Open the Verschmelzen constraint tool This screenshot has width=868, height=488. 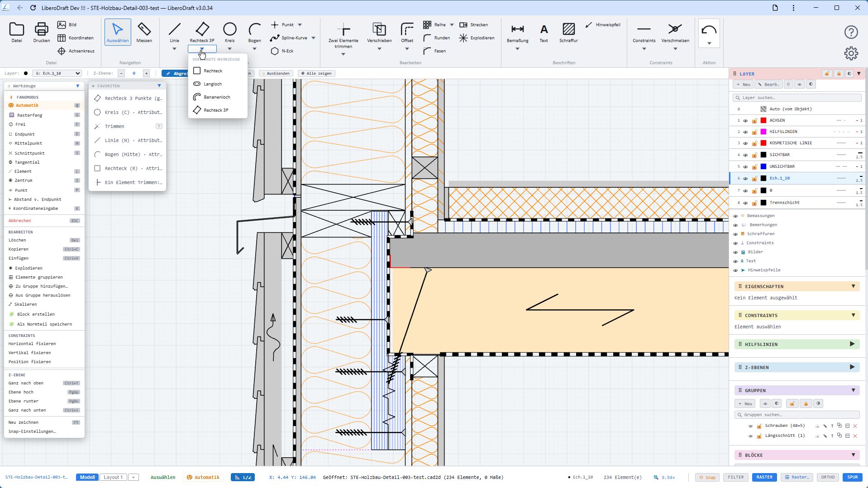tap(675, 32)
